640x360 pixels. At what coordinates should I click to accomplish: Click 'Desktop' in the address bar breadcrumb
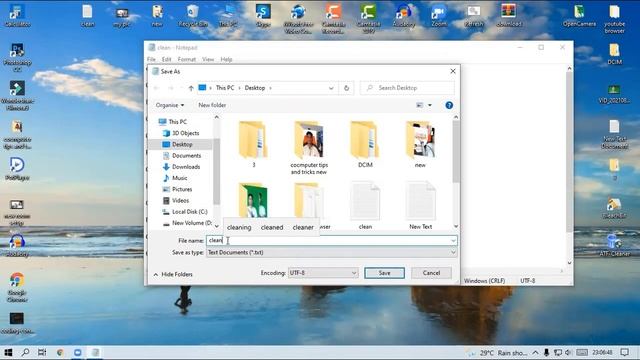pyautogui.click(x=255, y=88)
